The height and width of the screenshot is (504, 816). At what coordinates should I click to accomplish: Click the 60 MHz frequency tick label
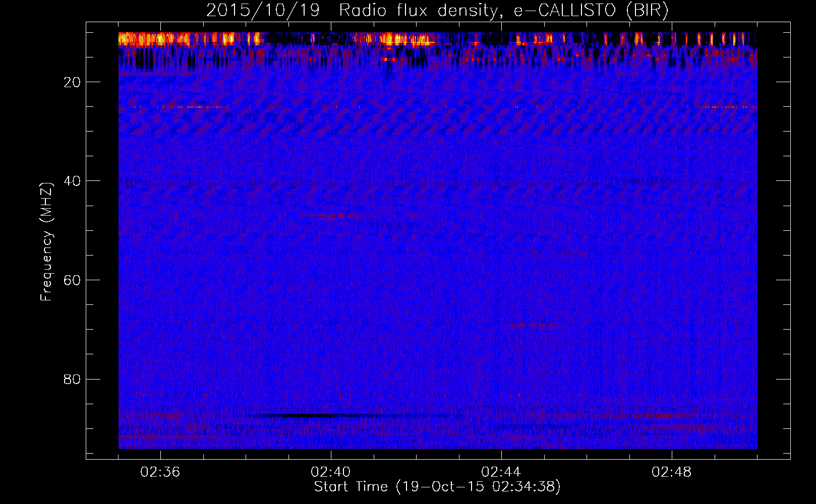pos(73,280)
